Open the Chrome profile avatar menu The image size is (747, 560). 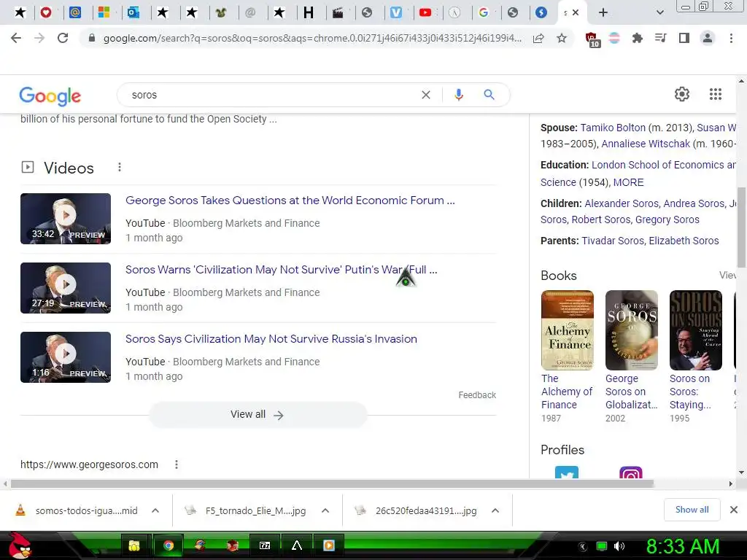pos(708,38)
